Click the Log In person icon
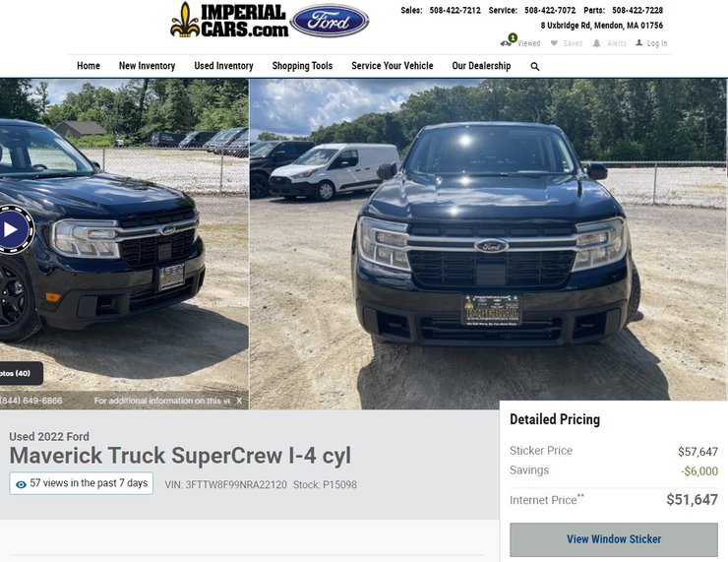This screenshot has width=728, height=562. (x=639, y=42)
